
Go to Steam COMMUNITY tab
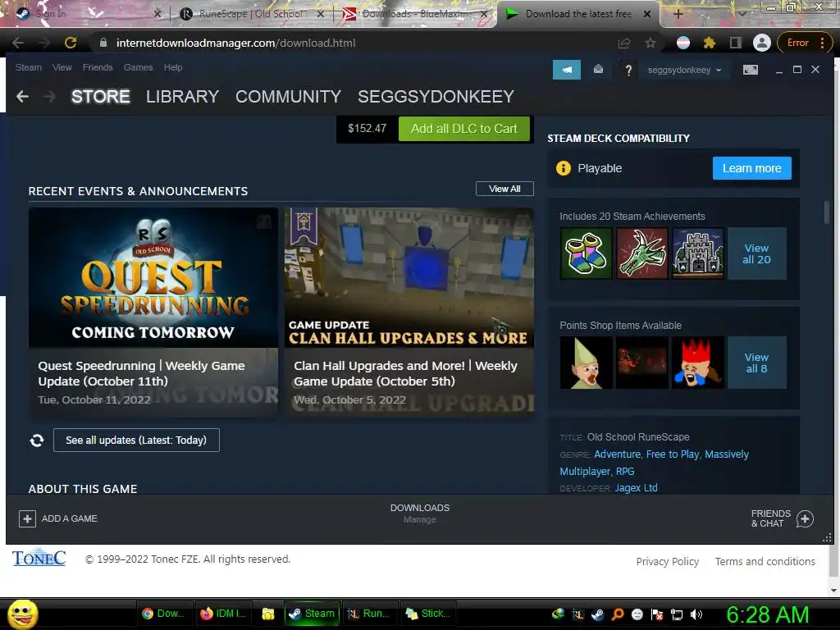(x=288, y=97)
